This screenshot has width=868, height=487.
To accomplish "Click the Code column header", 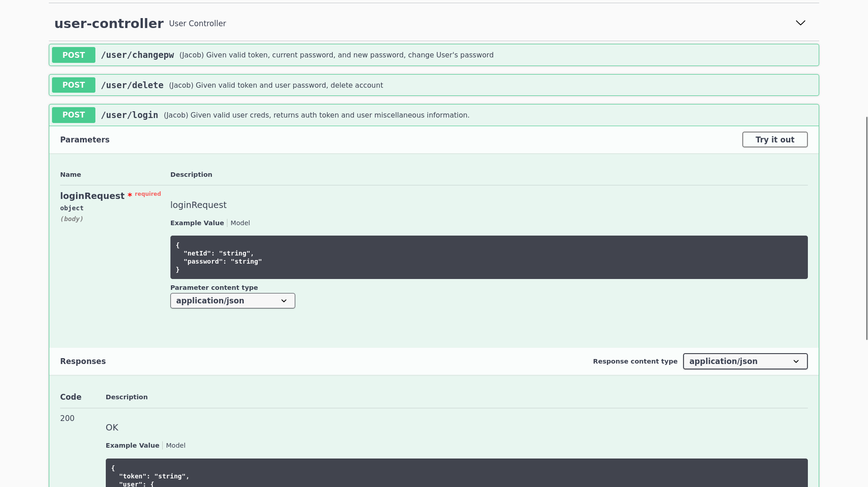I will 71,397.
